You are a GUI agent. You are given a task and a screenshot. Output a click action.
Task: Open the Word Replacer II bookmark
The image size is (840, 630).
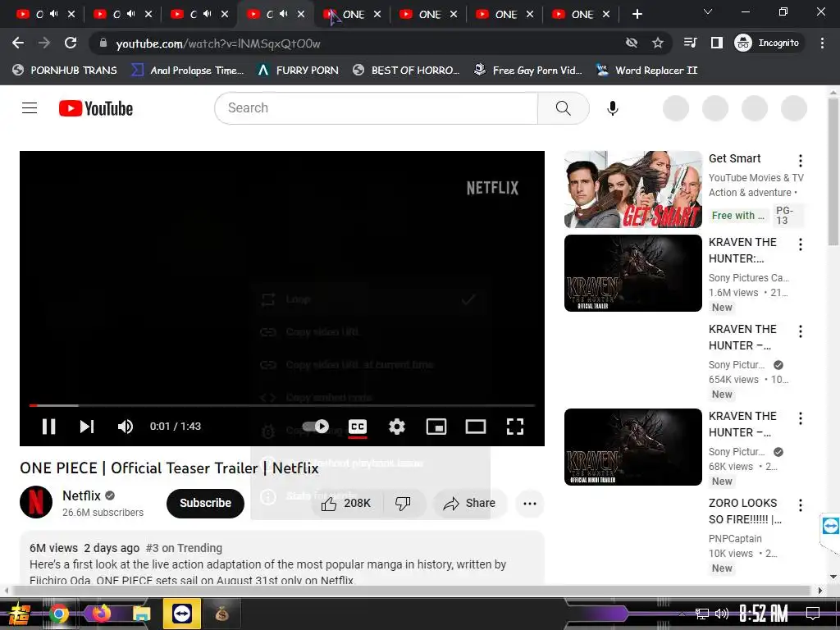coord(647,71)
